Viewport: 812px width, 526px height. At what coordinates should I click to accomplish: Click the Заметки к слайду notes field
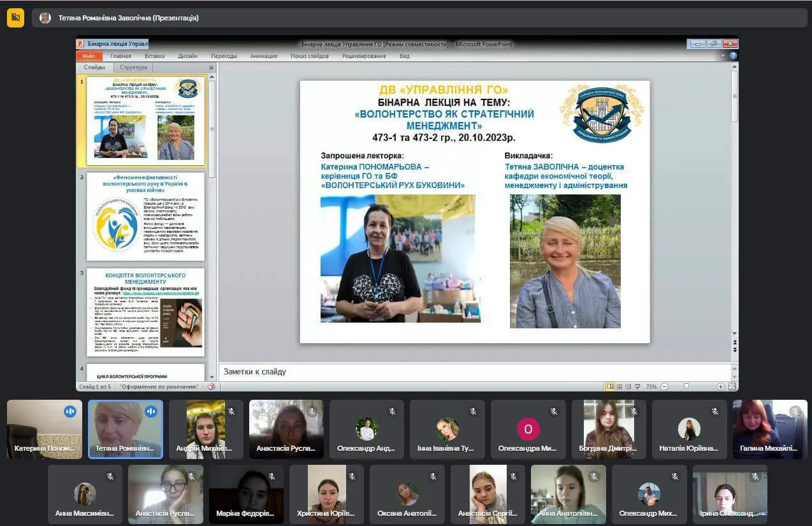click(475, 372)
